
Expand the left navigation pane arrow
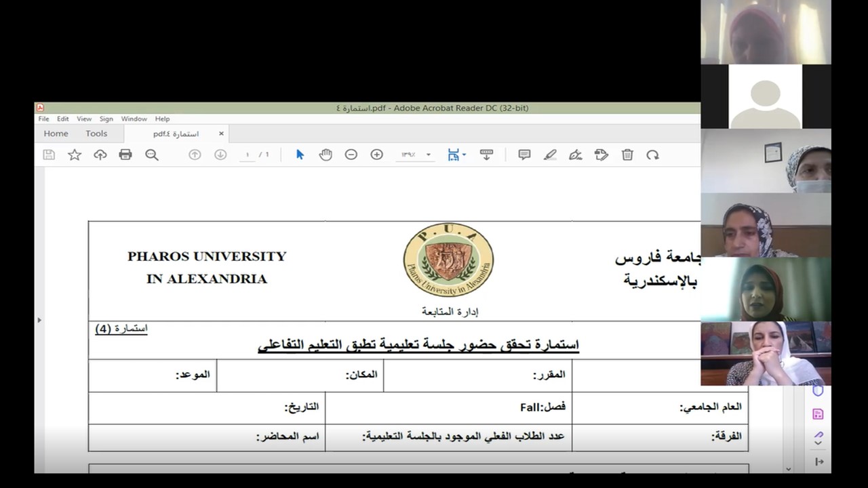click(39, 320)
